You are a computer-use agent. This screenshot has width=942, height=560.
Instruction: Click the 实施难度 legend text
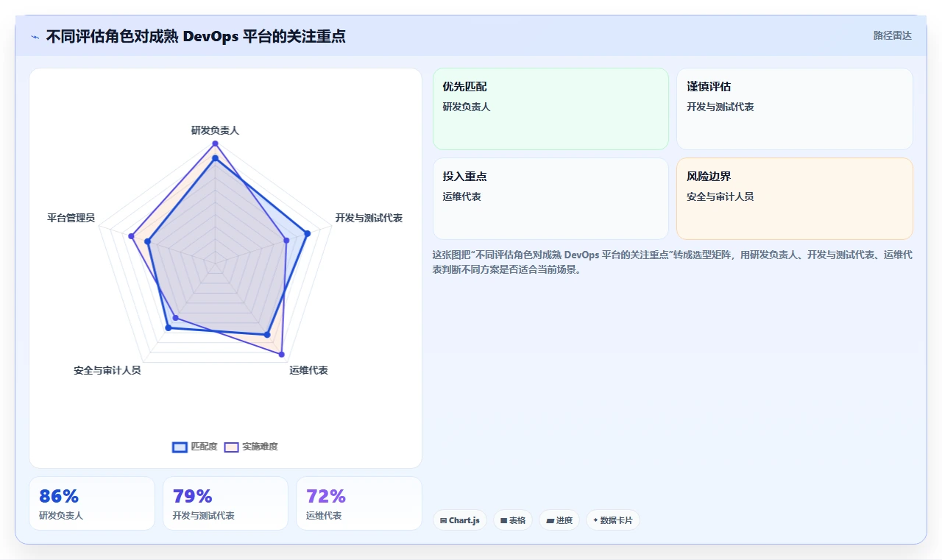(261, 447)
